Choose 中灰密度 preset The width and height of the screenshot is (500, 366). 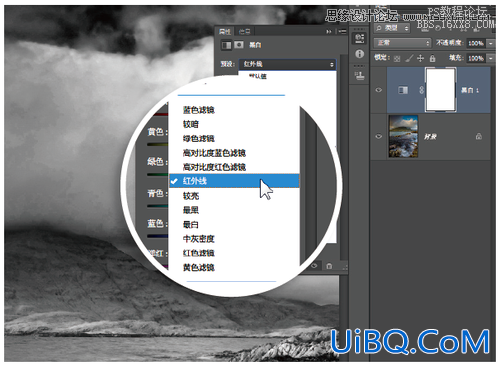[x=198, y=239]
